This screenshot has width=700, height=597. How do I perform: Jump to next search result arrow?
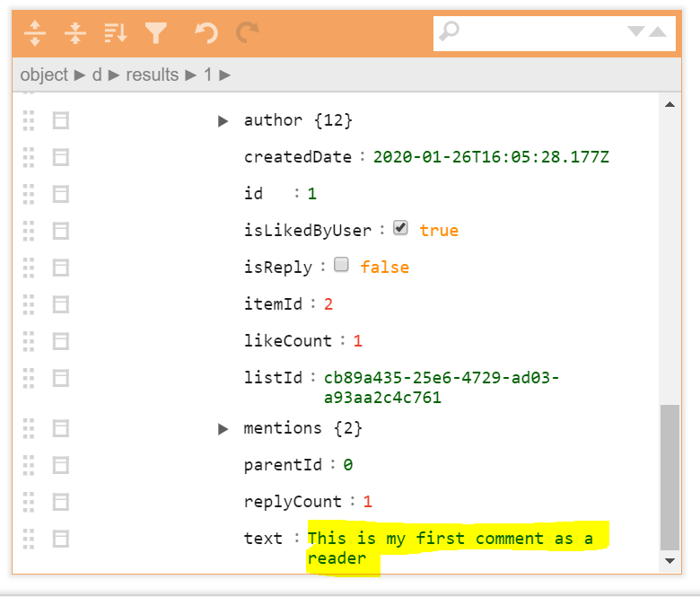pos(636,32)
